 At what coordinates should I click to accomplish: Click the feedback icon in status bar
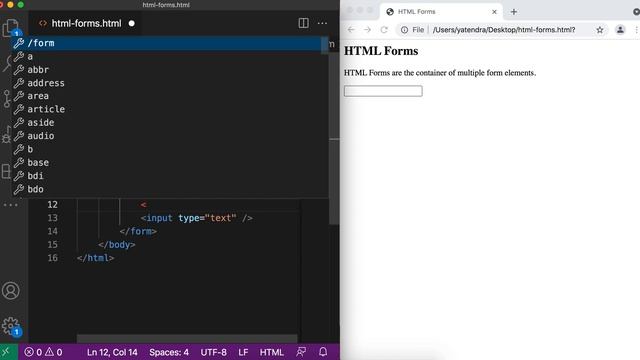[x=301, y=352]
